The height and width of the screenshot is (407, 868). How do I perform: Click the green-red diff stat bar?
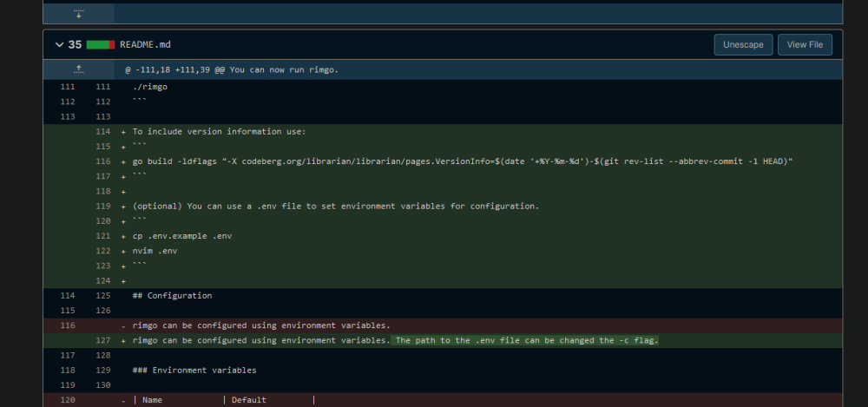100,45
